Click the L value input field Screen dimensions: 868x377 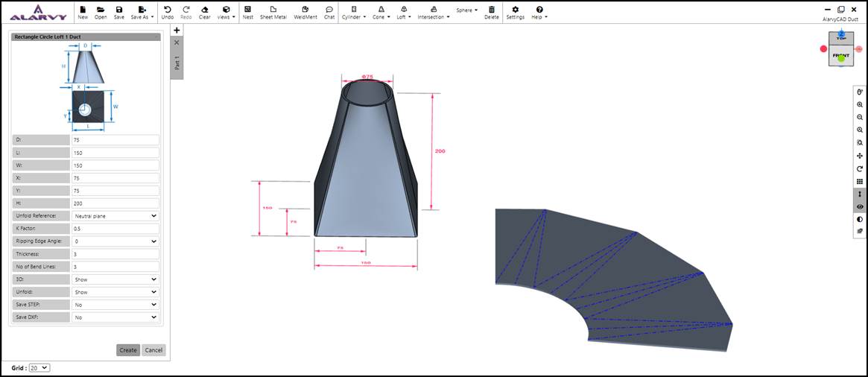coord(115,153)
